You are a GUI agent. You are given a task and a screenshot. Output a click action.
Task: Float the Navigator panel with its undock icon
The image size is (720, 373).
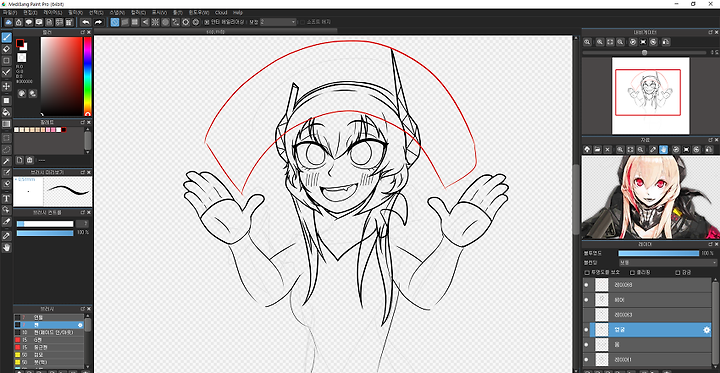(x=710, y=32)
